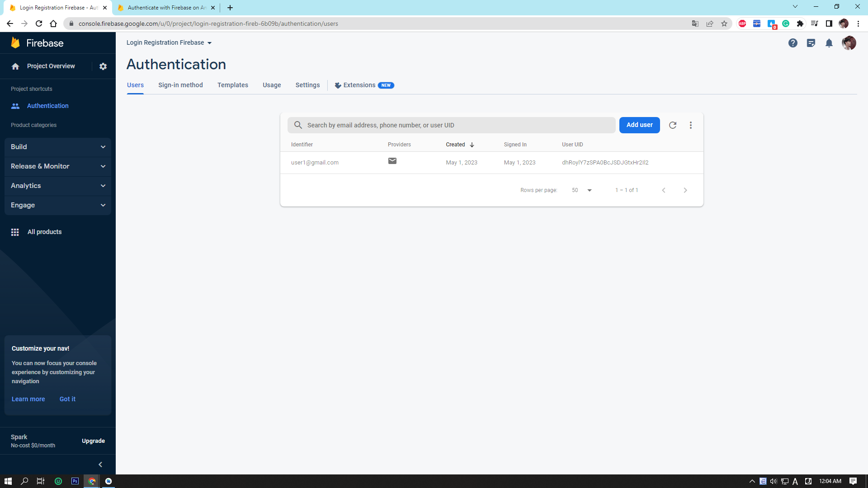The height and width of the screenshot is (488, 868).
Task: Click the All products grid icon
Action: click(x=15, y=232)
